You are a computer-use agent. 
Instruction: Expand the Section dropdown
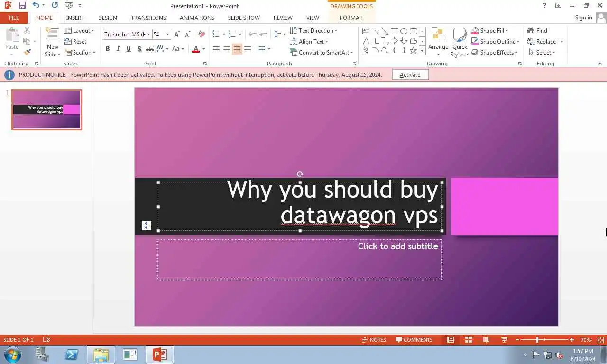[80, 53]
